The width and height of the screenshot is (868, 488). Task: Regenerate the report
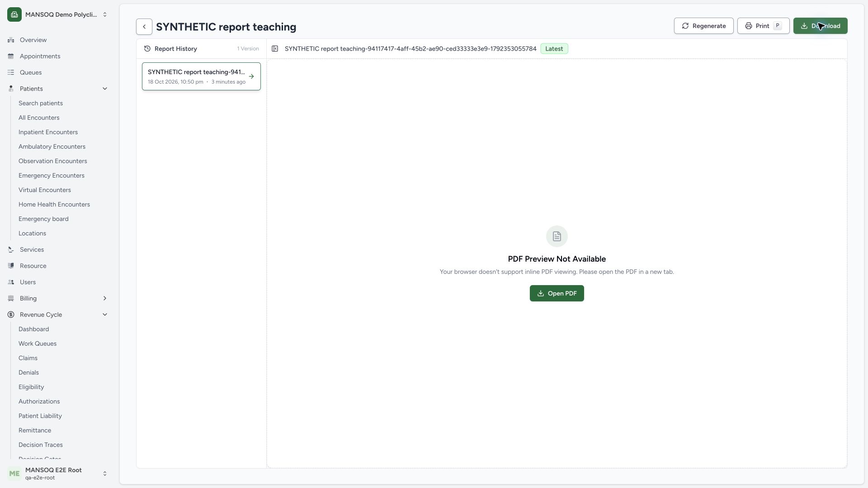(x=703, y=26)
